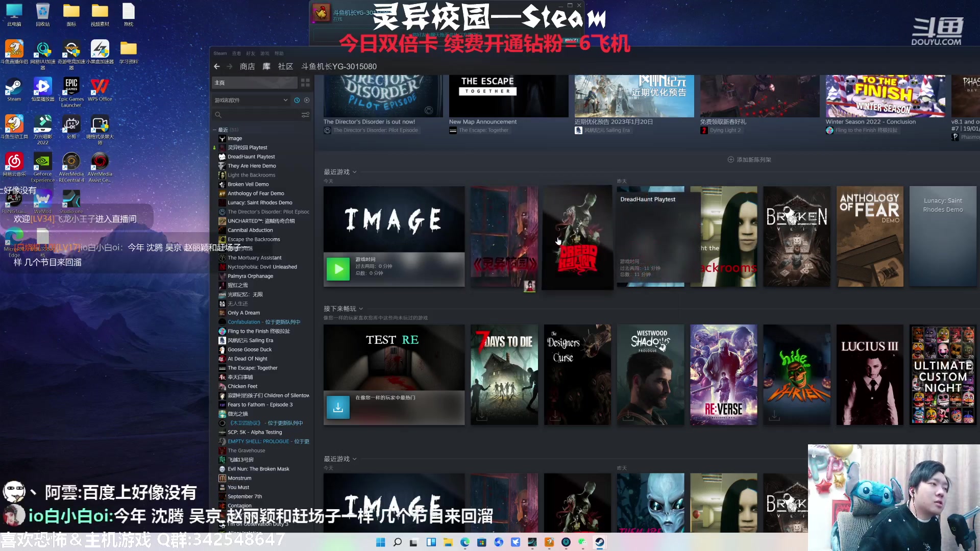Viewport: 980px width, 551px height.
Task: Open the 游戏和软件 category dropdown
Action: click(251, 100)
